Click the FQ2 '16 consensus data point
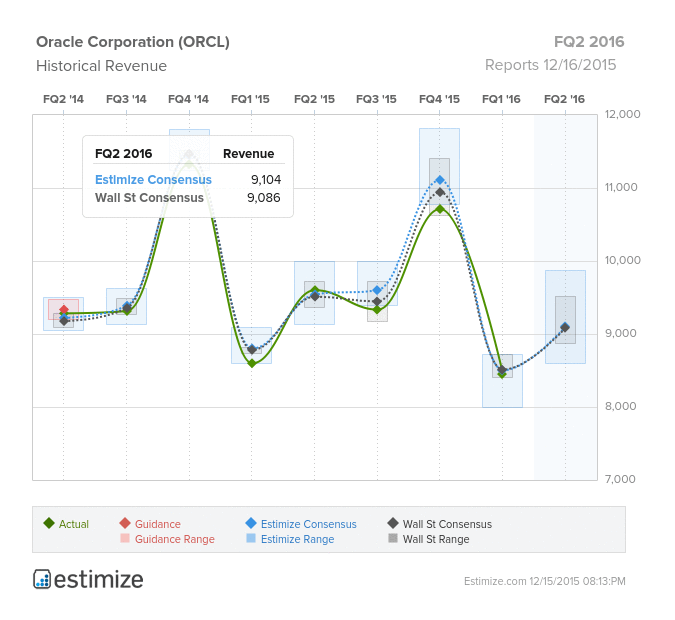Screen dimensions: 675x620 click(565, 327)
